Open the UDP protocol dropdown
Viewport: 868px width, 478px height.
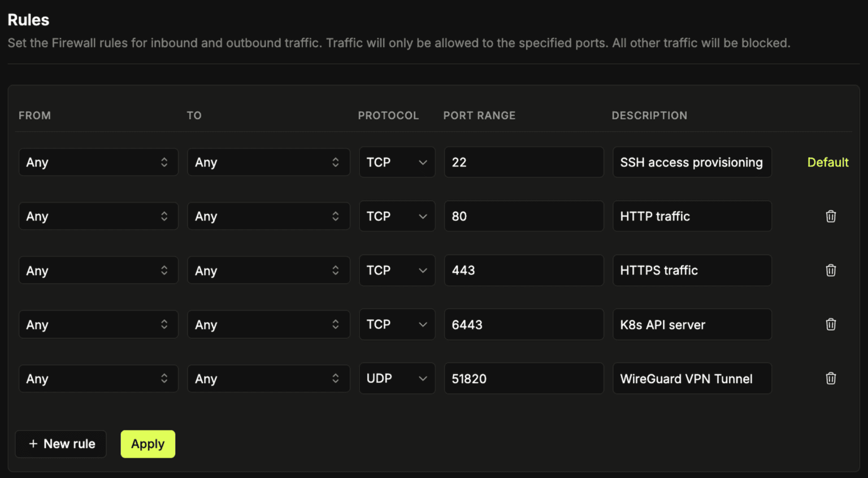click(397, 378)
